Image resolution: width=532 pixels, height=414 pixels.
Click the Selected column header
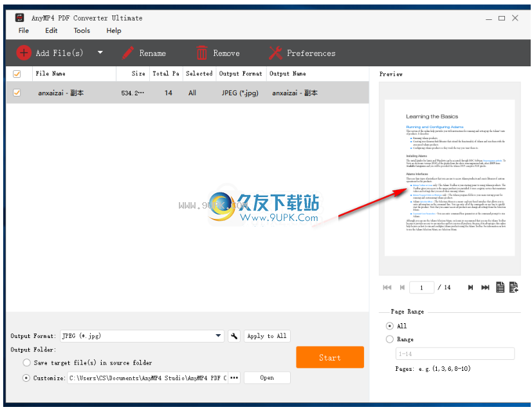point(199,73)
